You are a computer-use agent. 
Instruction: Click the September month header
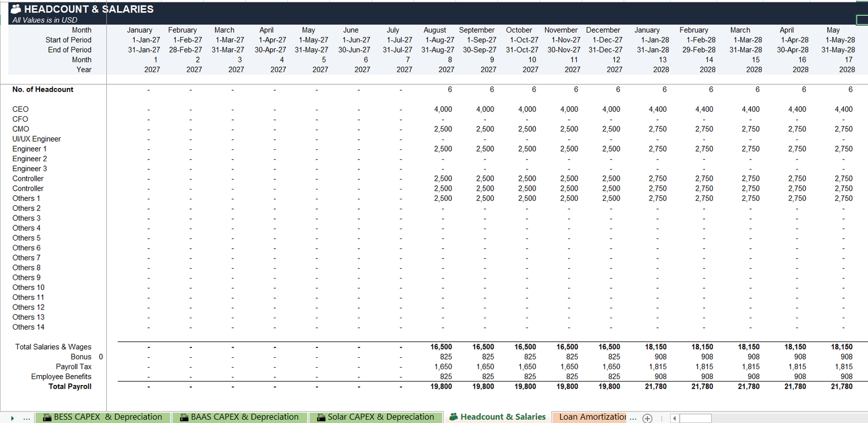click(476, 30)
